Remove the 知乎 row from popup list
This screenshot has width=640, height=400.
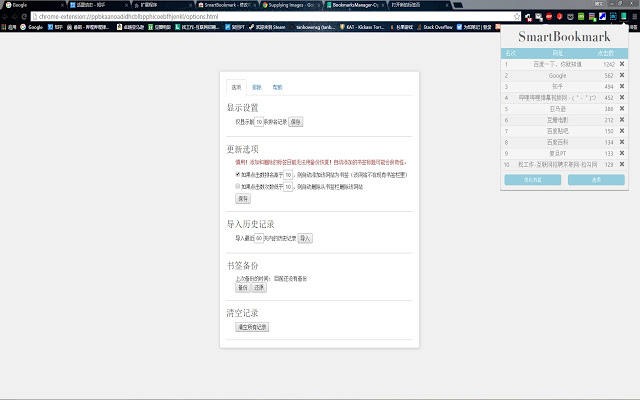[x=622, y=86]
